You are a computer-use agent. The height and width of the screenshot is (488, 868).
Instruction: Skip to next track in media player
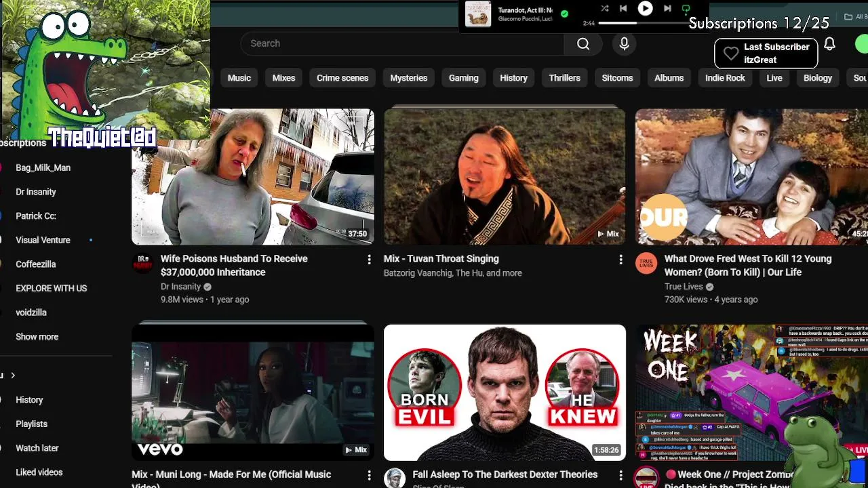click(667, 9)
